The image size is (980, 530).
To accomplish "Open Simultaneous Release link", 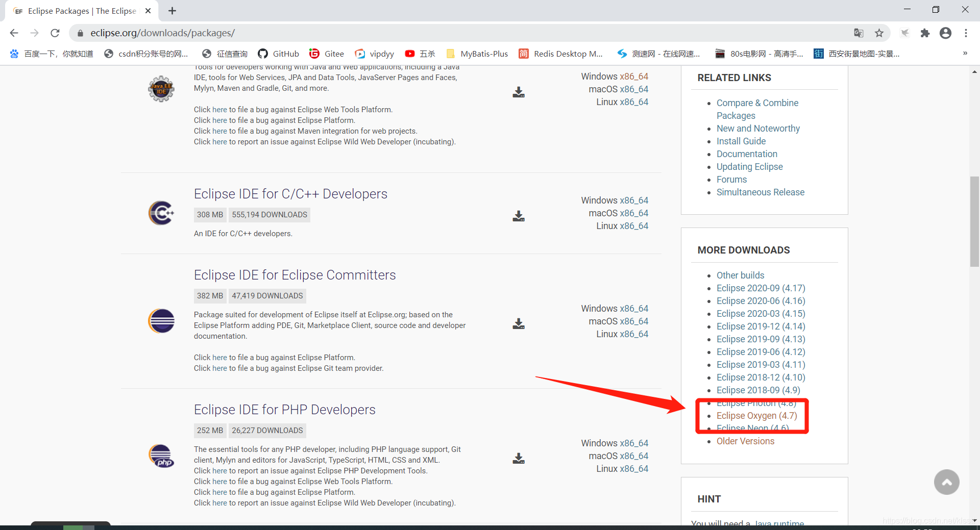I will click(761, 192).
